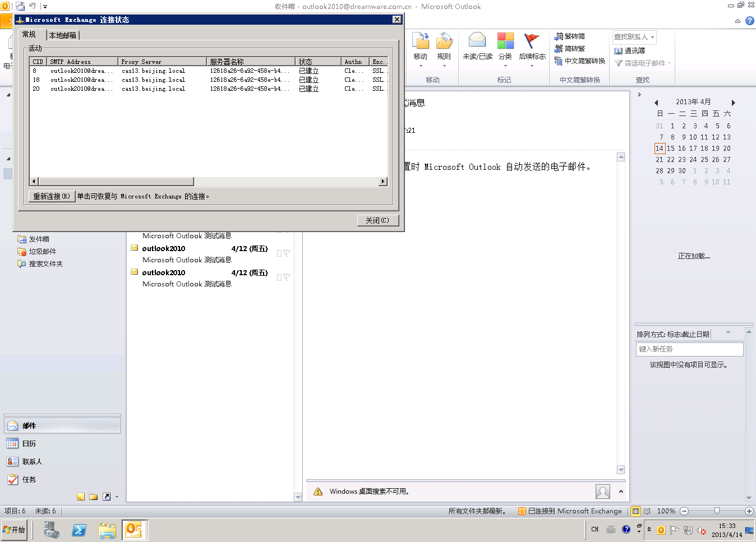Click the warning icon beside Windows 桌面搜索不可用
Screen dimensions: 756x542
[x=318, y=492]
